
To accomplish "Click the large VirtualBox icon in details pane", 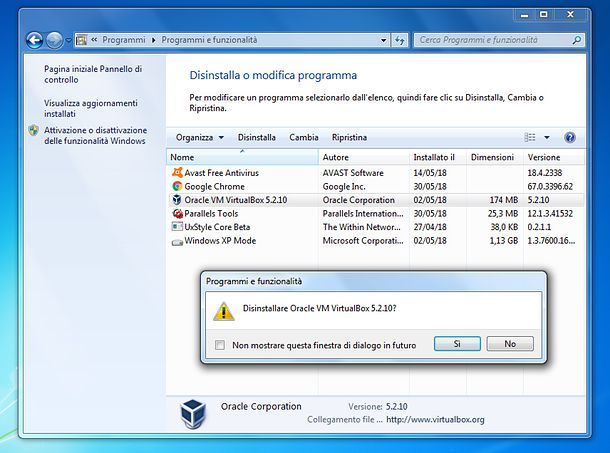I will [x=193, y=414].
